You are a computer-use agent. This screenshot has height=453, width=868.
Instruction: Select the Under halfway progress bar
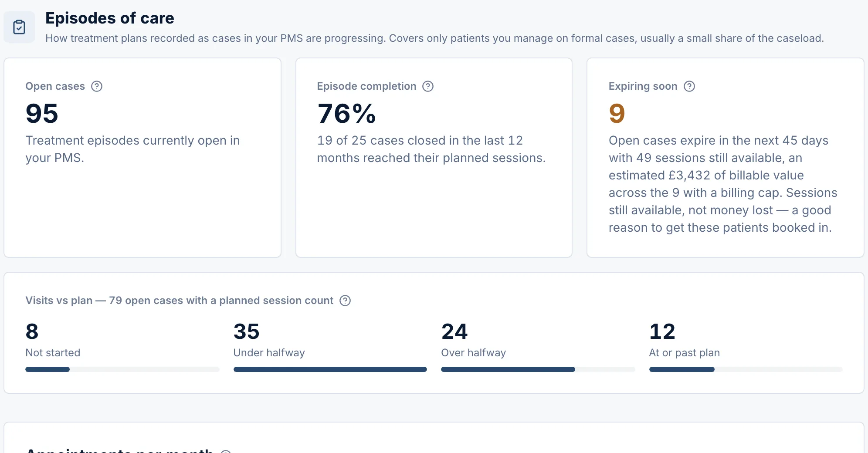pos(330,369)
